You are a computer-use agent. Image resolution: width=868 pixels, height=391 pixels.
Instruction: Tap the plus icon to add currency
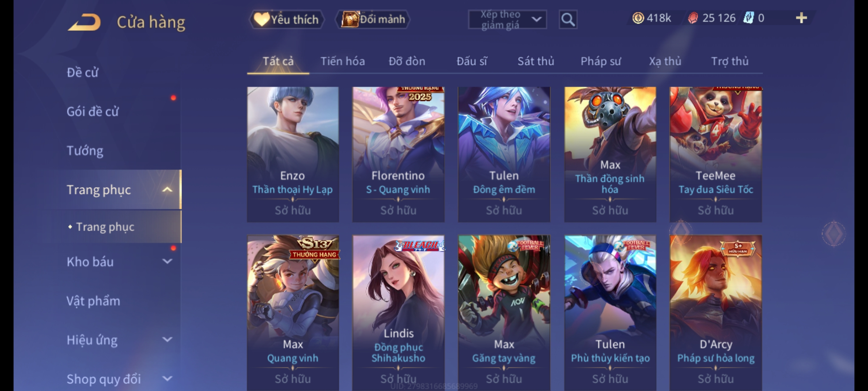(801, 18)
